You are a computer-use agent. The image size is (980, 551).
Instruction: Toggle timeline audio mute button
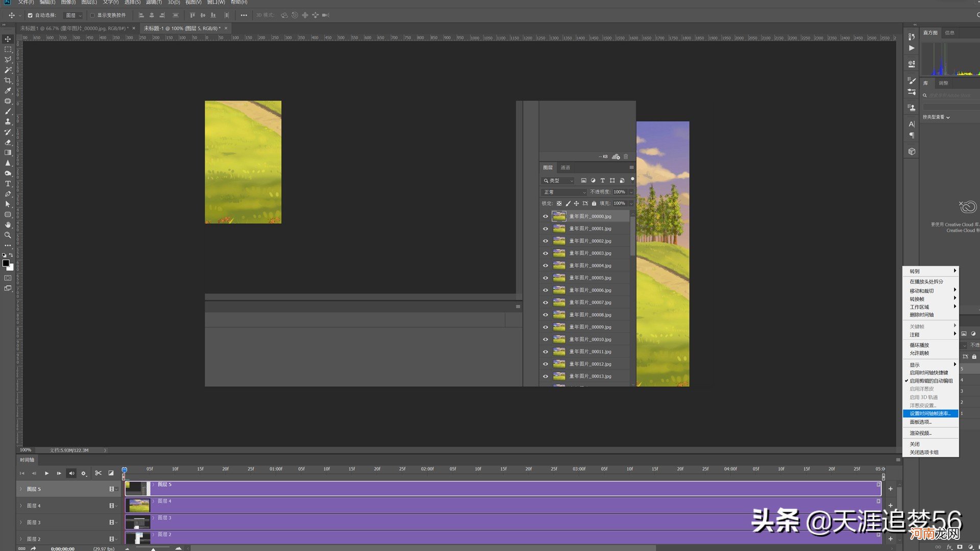tap(71, 473)
